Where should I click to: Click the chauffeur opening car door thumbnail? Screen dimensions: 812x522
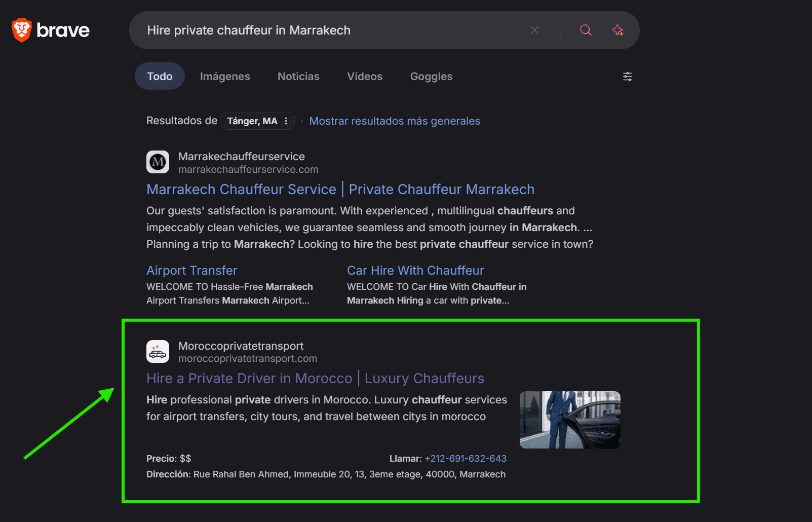click(570, 420)
